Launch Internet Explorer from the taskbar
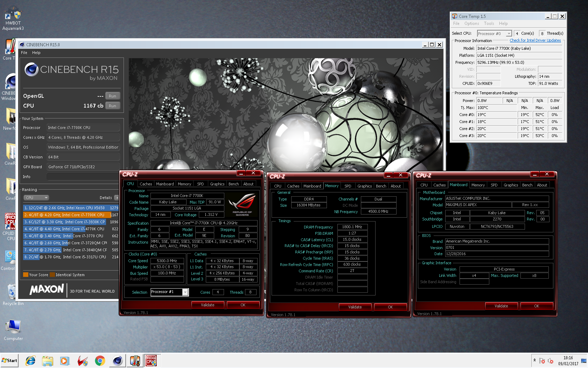Image resolution: width=588 pixels, height=368 pixels. (30, 361)
